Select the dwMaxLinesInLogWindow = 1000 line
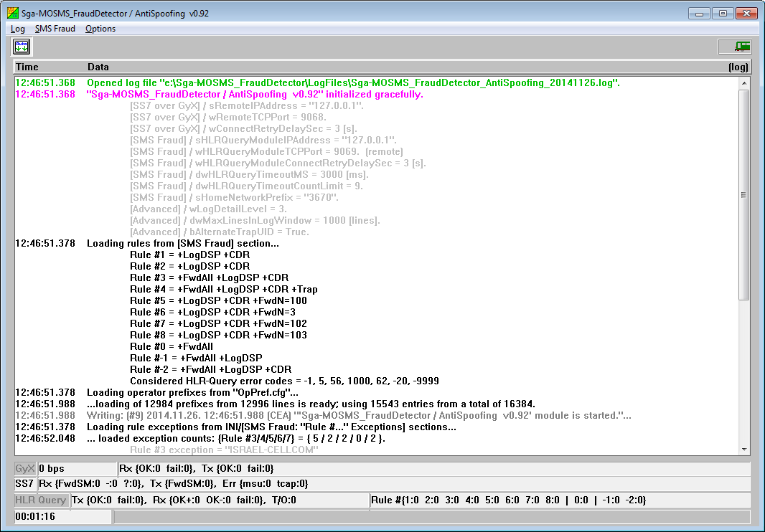 [255, 220]
